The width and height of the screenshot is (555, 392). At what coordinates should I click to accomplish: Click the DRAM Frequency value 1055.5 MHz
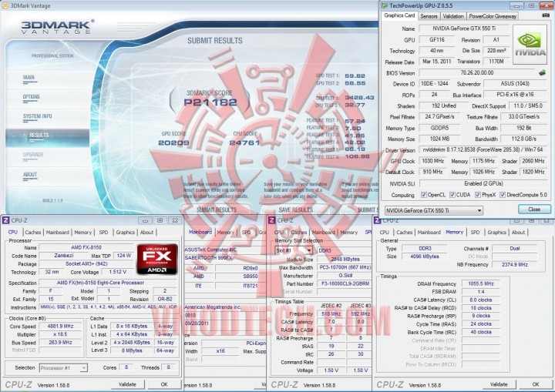pyautogui.click(x=481, y=283)
